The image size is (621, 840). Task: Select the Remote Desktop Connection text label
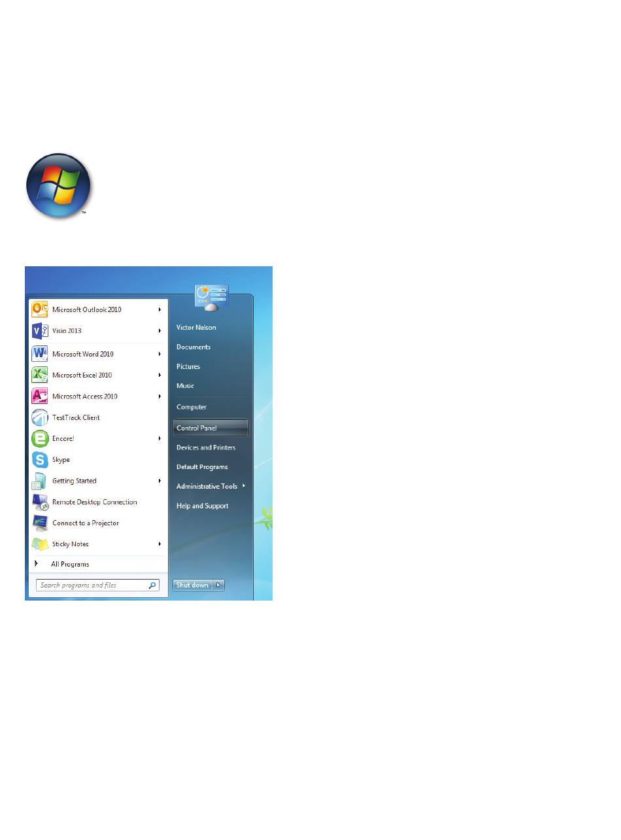click(95, 502)
